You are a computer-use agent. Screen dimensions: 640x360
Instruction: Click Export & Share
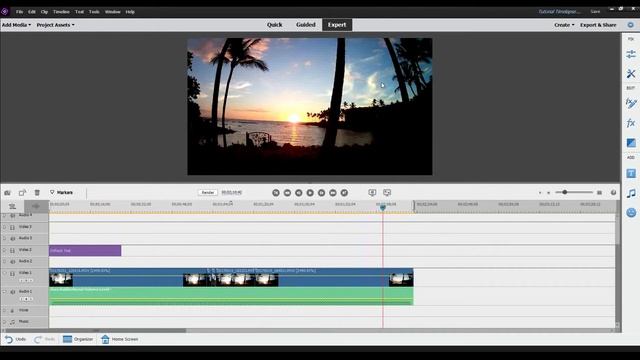point(598,25)
